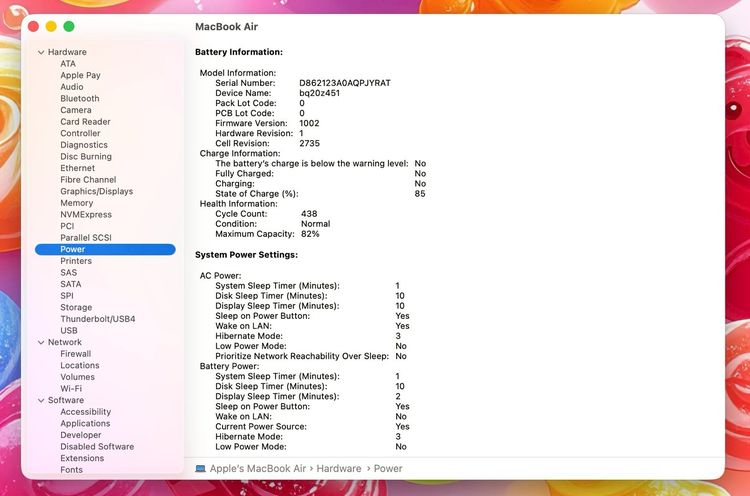Select SPI in the sidebar

coord(67,296)
